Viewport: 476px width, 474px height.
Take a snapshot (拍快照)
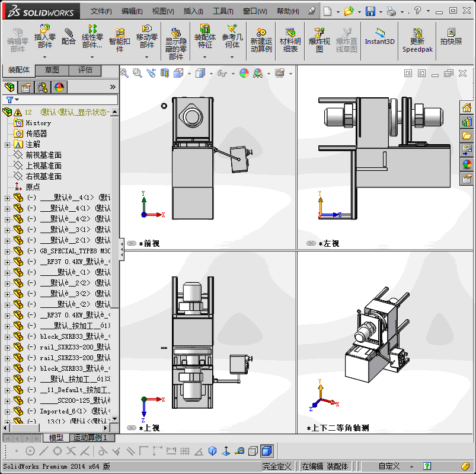tap(451, 36)
